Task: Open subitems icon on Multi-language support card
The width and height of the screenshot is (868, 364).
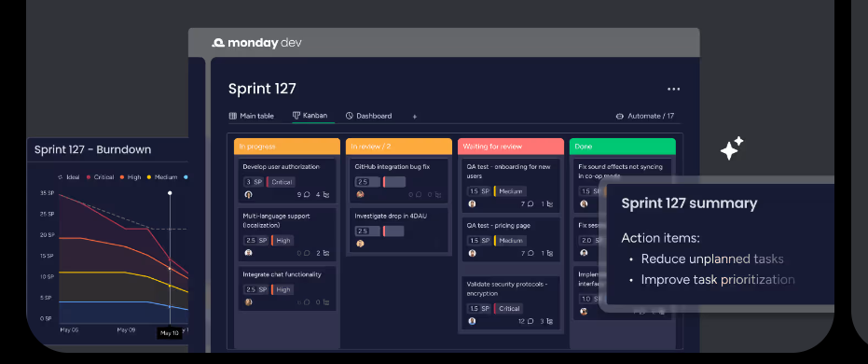Action: pyautogui.click(x=326, y=253)
